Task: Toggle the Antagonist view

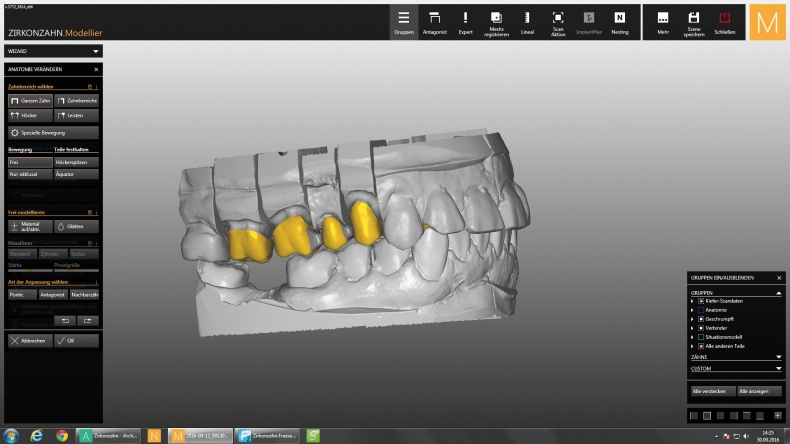Action: click(434, 23)
